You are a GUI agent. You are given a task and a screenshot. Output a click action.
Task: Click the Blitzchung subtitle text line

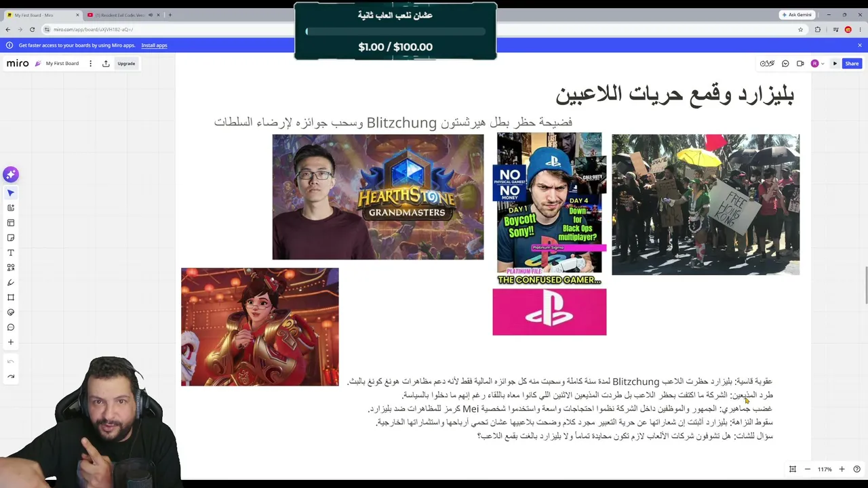click(x=393, y=123)
